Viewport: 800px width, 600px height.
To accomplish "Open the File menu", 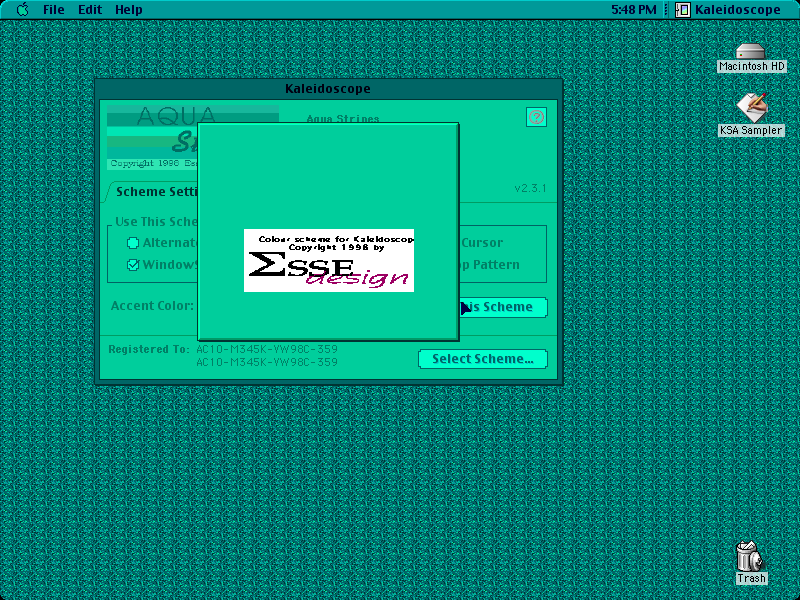I will pos(54,9).
